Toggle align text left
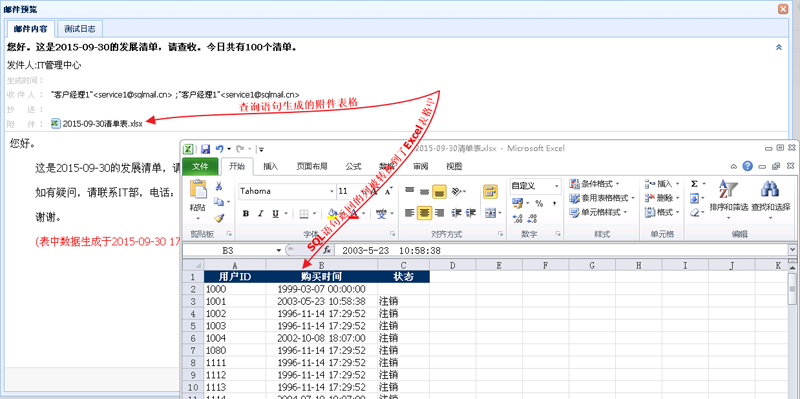The width and height of the screenshot is (800, 399). pos(409,213)
